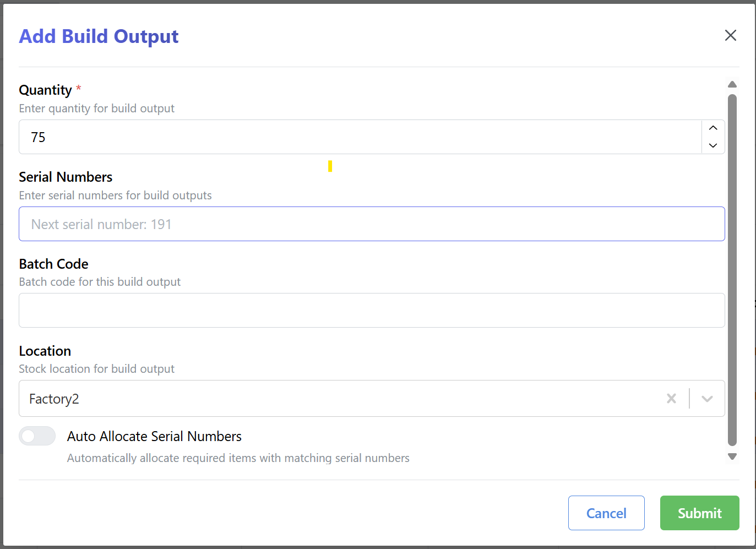The height and width of the screenshot is (549, 756).
Task: Click the scrollbar up arrow
Action: tap(732, 84)
